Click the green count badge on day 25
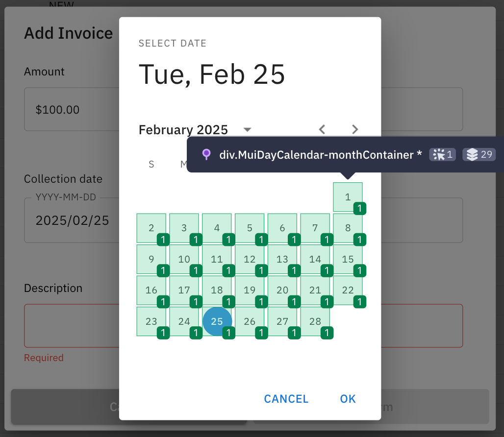This screenshot has height=437, width=504. coord(228,333)
